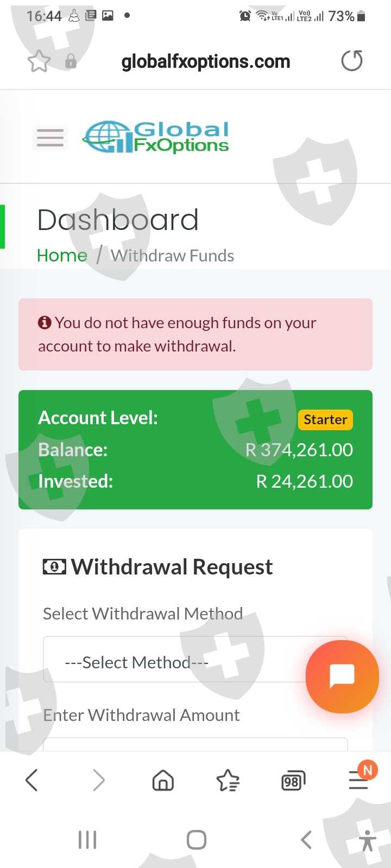Bookmark page with the star icon
This screenshot has width=391, height=868.
point(39,61)
